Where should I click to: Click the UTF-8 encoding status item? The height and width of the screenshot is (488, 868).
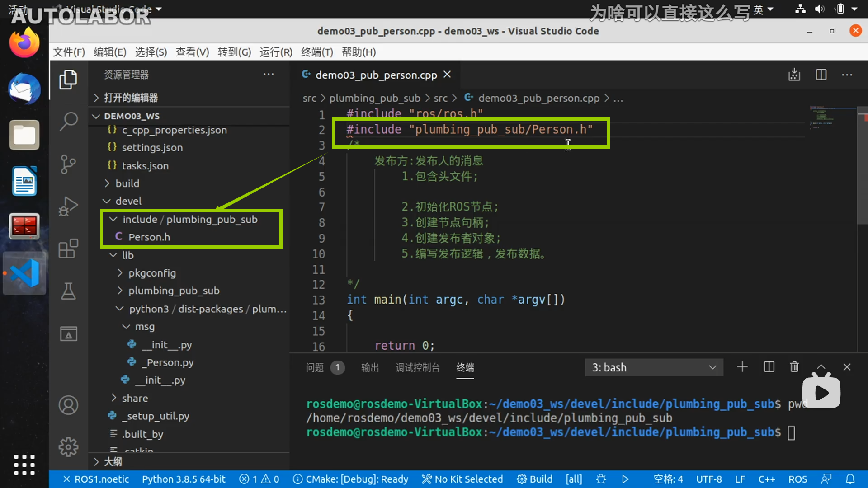point(708,479)
